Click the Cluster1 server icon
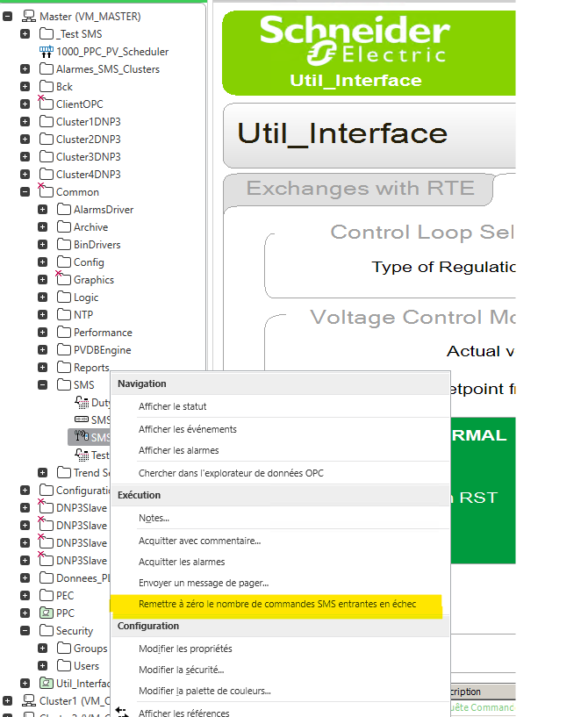 click(29, 700)
